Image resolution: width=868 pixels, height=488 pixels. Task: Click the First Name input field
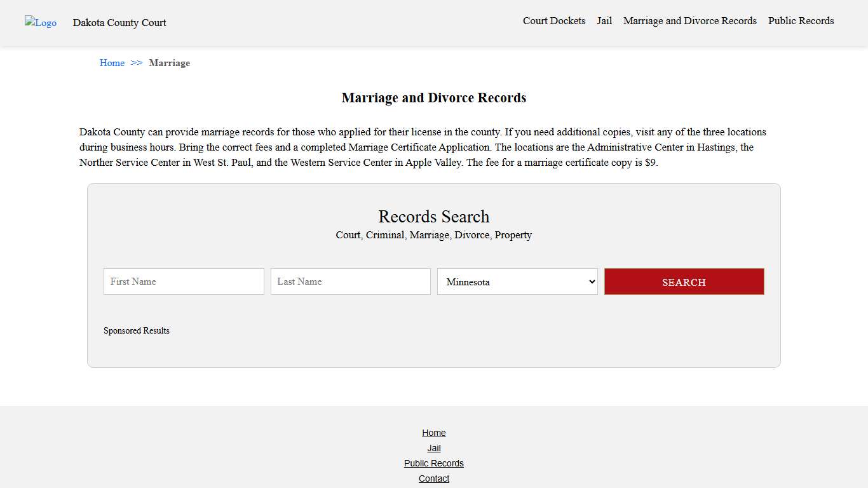184,281
